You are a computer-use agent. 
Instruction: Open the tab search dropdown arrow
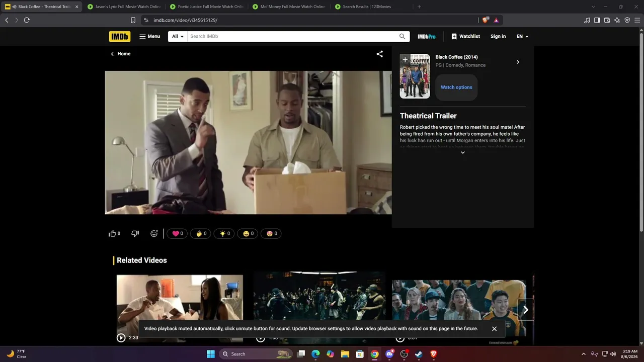[x=593, y=7]
